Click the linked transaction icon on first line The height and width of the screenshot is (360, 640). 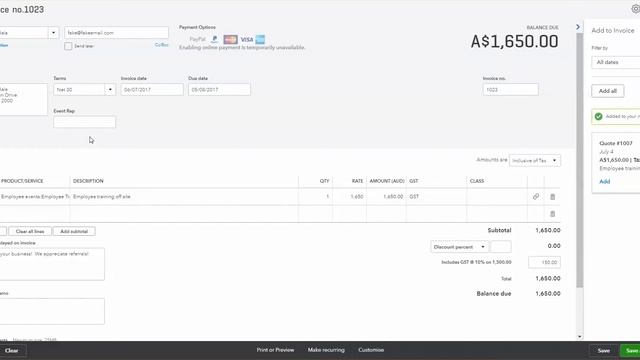[536, 197]
